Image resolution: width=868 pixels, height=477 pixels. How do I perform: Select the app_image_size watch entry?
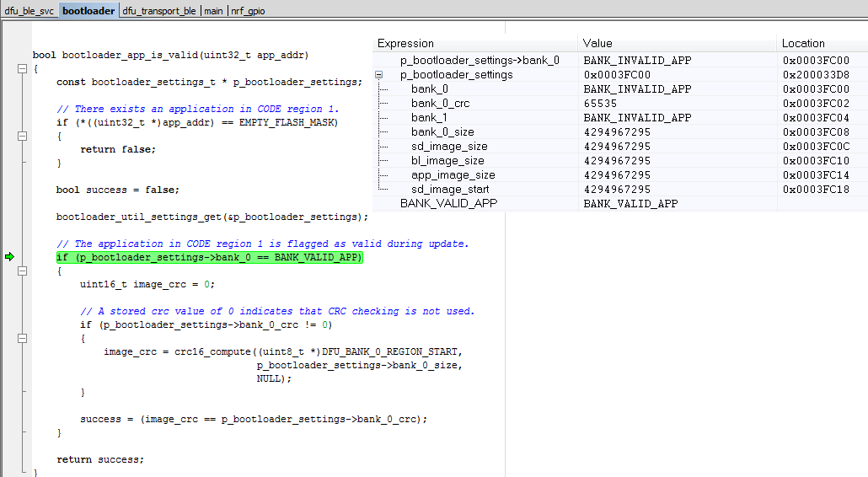tap(453, 175)
